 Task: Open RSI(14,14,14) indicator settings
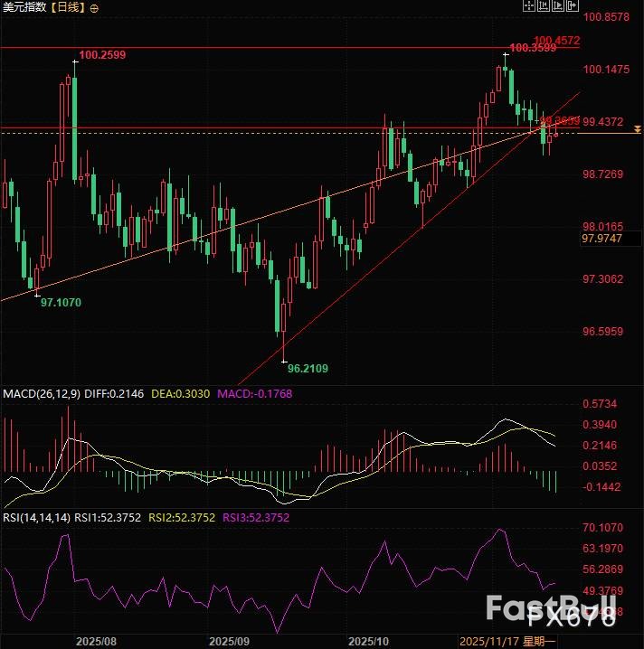click(36, 518)
